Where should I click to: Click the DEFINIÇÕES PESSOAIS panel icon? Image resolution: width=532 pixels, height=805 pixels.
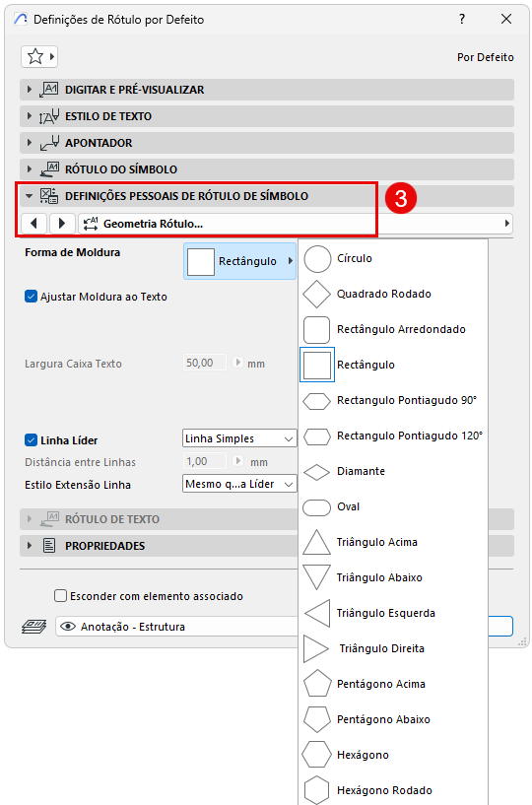49,196
